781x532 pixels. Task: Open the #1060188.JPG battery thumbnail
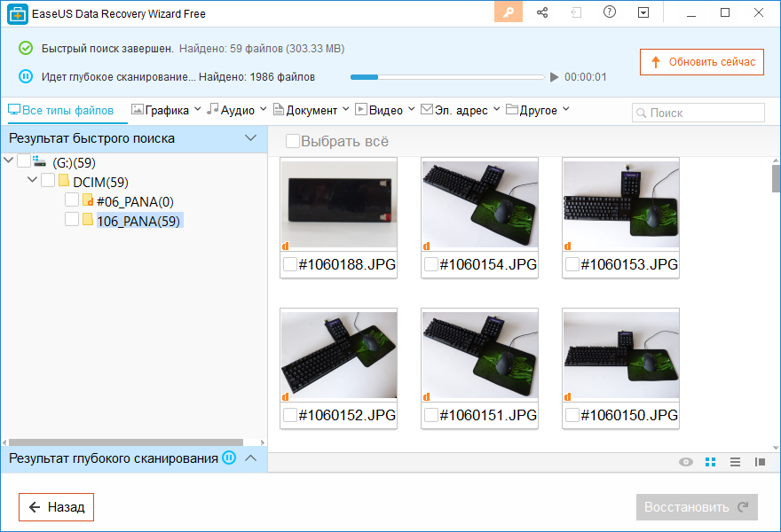point(339,205)
